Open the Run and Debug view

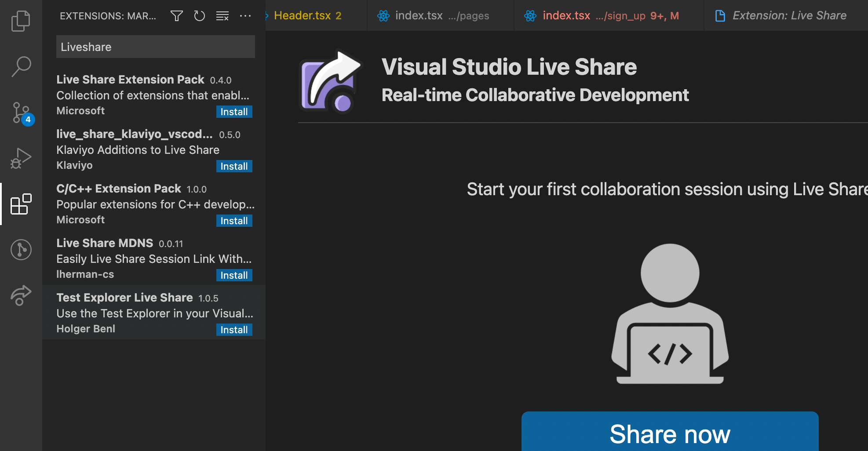coord(21,158)
